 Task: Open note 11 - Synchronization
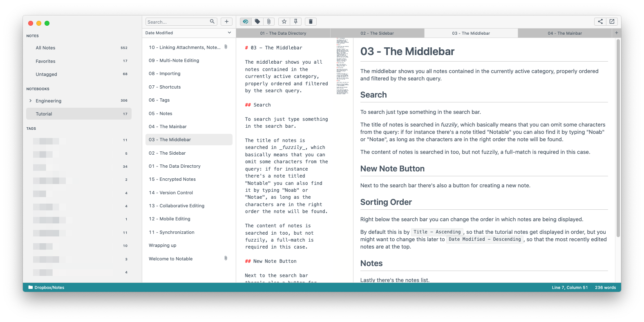tap(189, 232)
